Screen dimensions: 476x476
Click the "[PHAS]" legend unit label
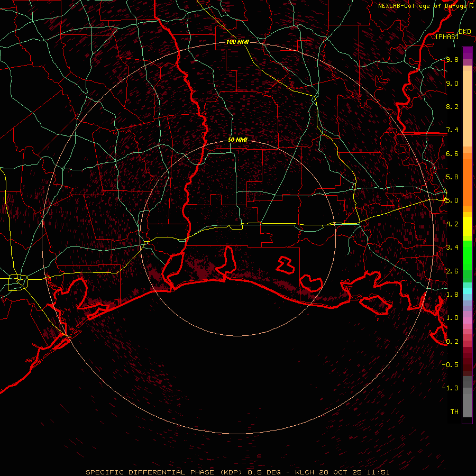point(447,36)
